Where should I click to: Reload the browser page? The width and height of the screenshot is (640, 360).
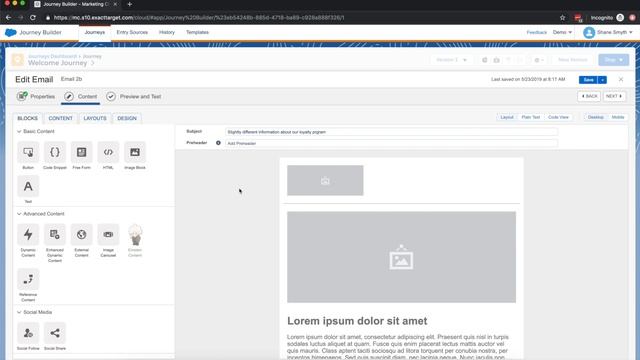33,18
